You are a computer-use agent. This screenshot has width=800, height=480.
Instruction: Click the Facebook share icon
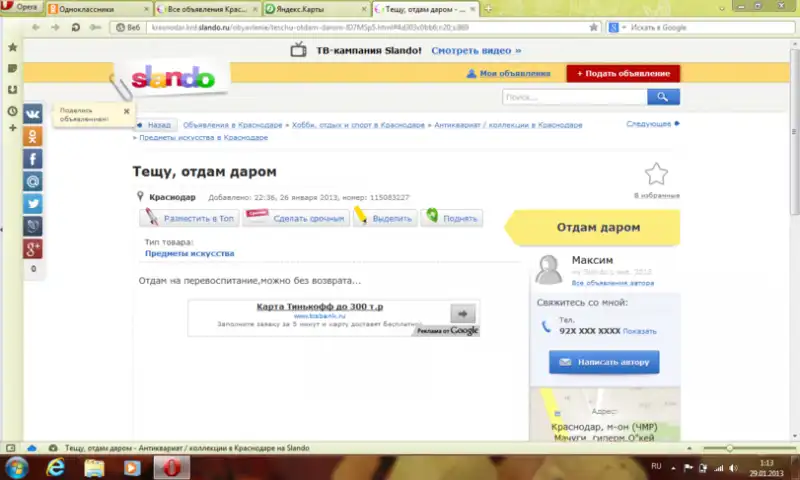33,159
